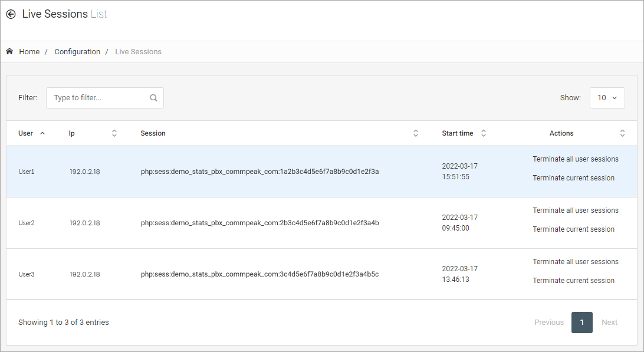Click the Showing 1 to 3 of 3 entries text
This screenshot has height=352, width=644.
63,323
